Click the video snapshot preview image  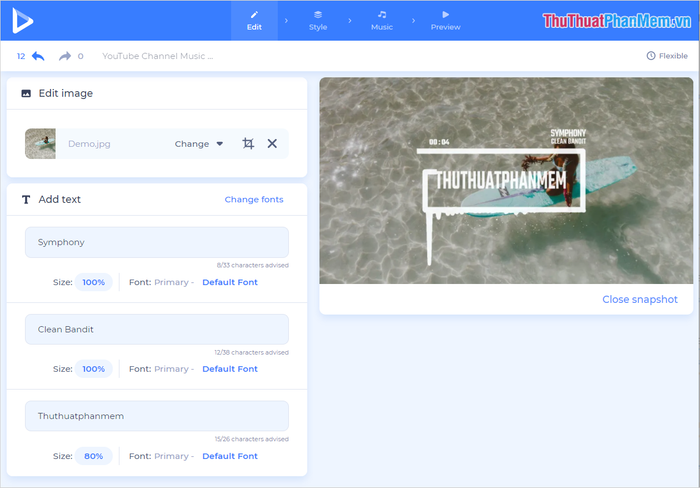point(506,180)
